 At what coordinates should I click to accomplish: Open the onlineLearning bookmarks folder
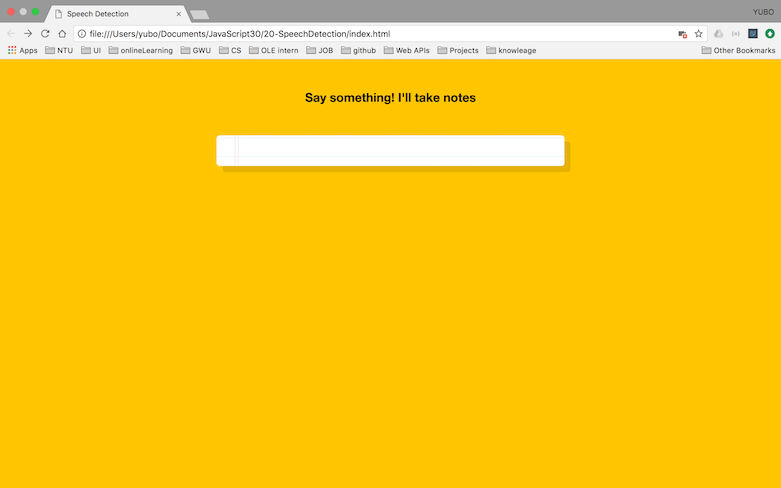coord(140,50)
